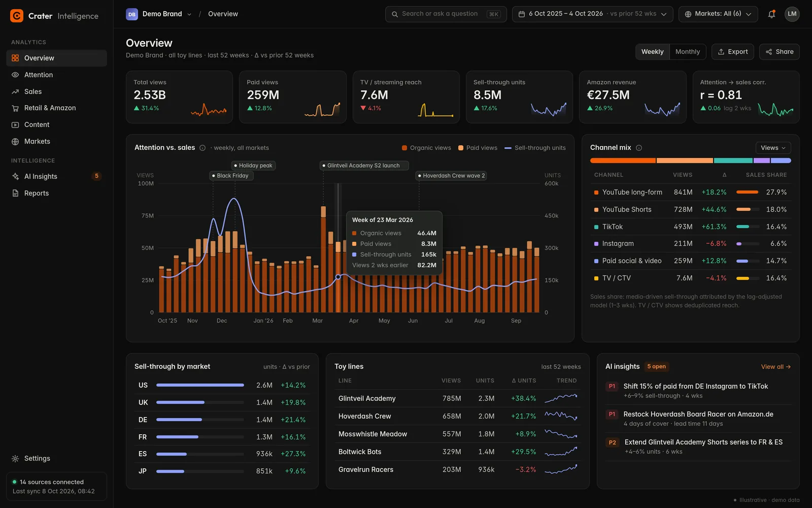Focus the Search or ask a question field

click(x=446, y=14)
